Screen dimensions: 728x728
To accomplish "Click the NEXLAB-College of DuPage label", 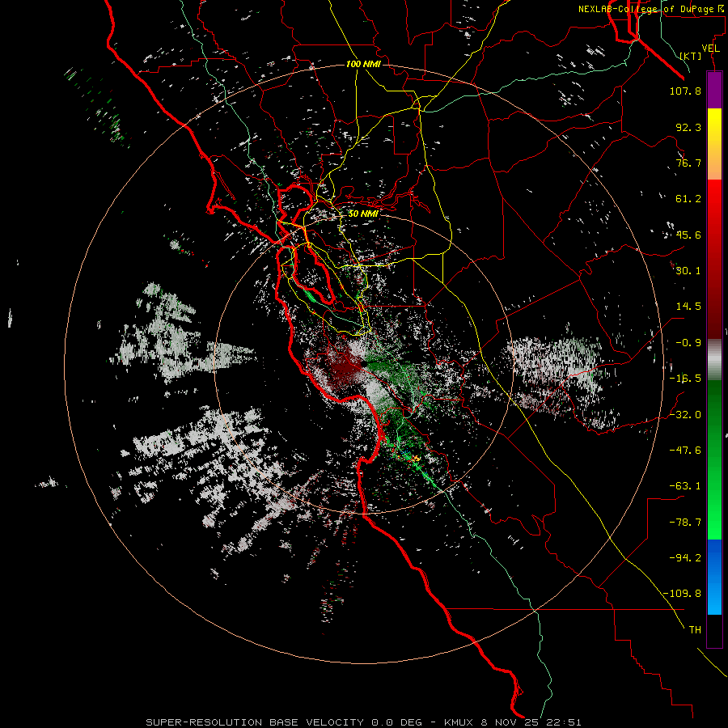I will (650, 9).
